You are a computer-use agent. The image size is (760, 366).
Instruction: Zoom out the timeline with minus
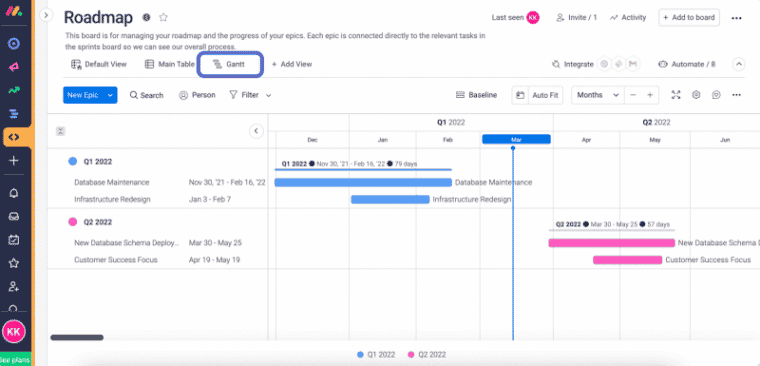click(633, 95)
